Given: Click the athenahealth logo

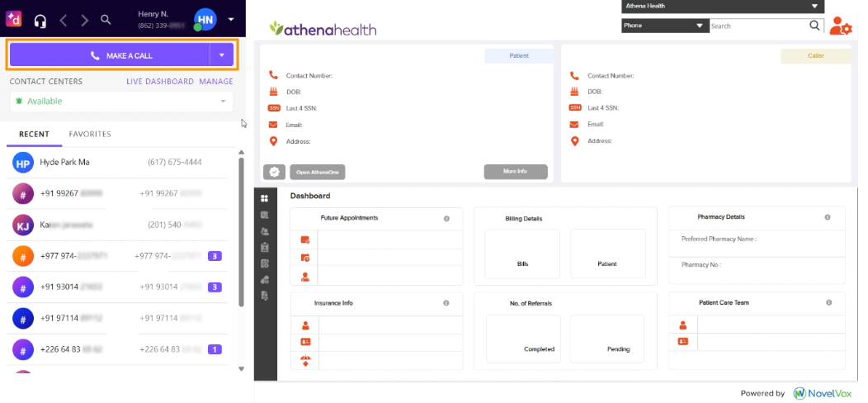Looking at the screenshot, I should pyautogui.click(x=323, y=29).
